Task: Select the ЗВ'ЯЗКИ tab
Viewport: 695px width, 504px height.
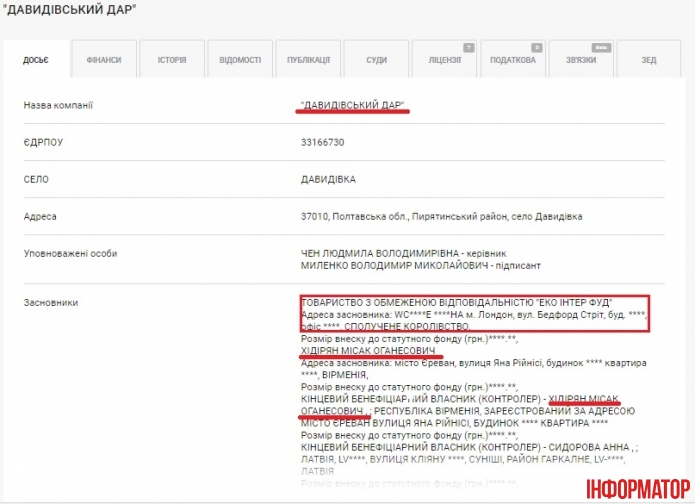Action: pyautogui.click(x=581, y=60)
